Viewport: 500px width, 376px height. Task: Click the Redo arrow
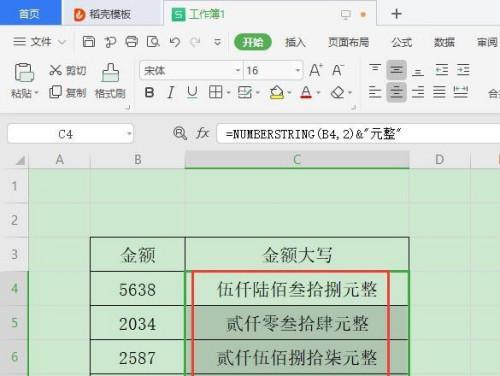pyautogui.click(x=195, y=42)
